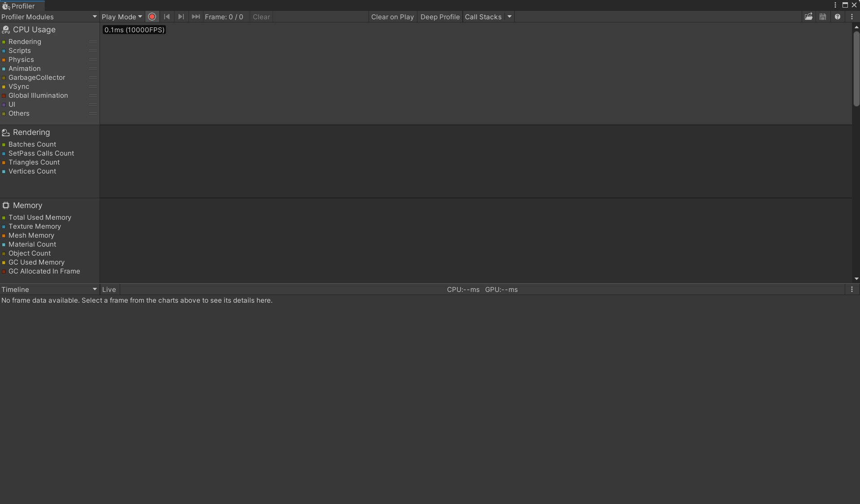Step to next frame
Viewport: 860px width, 504px height.
(x=181, y=17)
